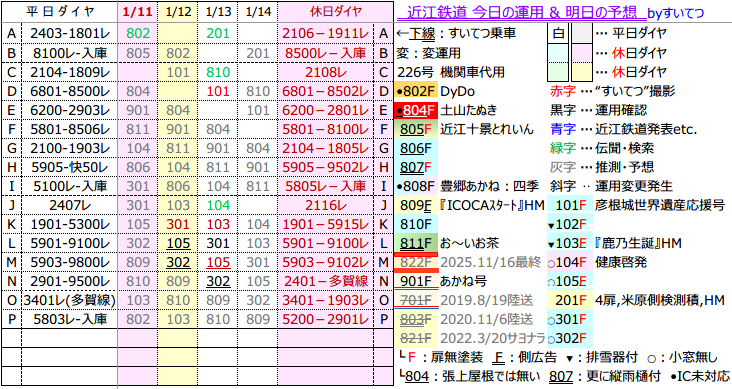Click green 201 in row A under 1/13
This screenshot has height=389, width=732.
click(x=218, y=34)
